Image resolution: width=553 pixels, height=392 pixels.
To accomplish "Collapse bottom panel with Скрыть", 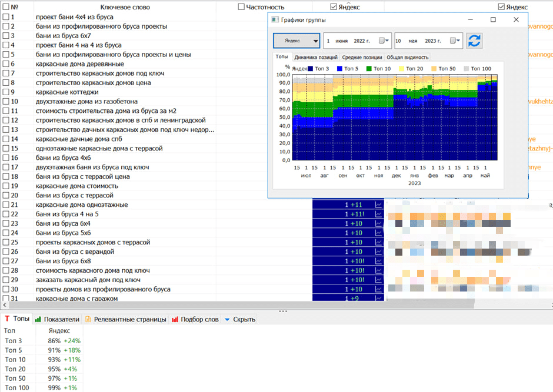I will pos(240,319).
